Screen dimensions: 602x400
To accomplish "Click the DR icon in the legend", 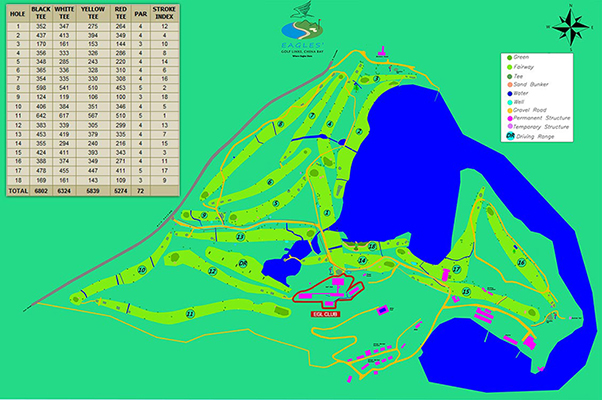I will coord(508,137).
